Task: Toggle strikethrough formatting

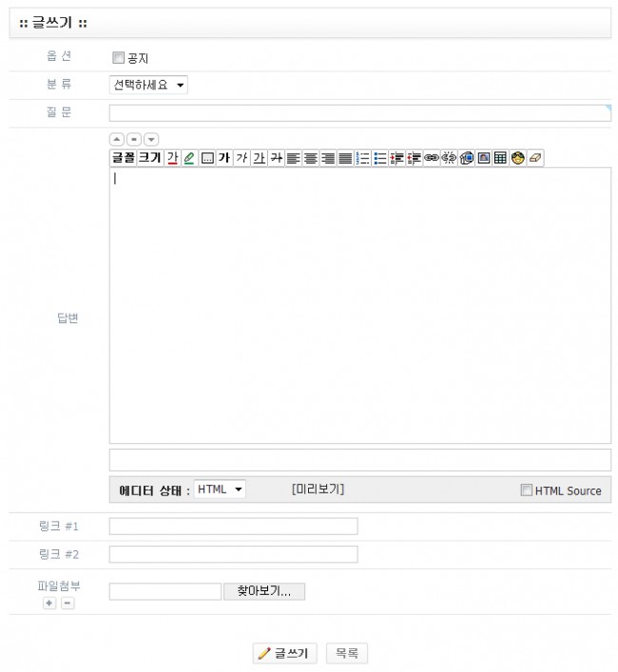Action: click(x=277, y=158)
